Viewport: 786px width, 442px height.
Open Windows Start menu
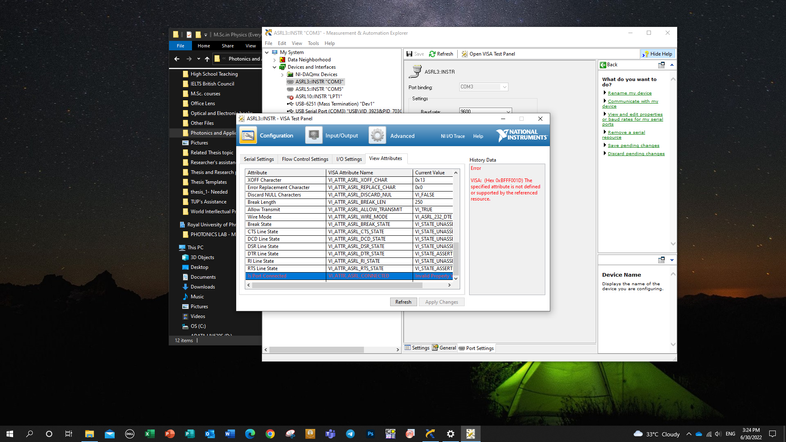10,433
